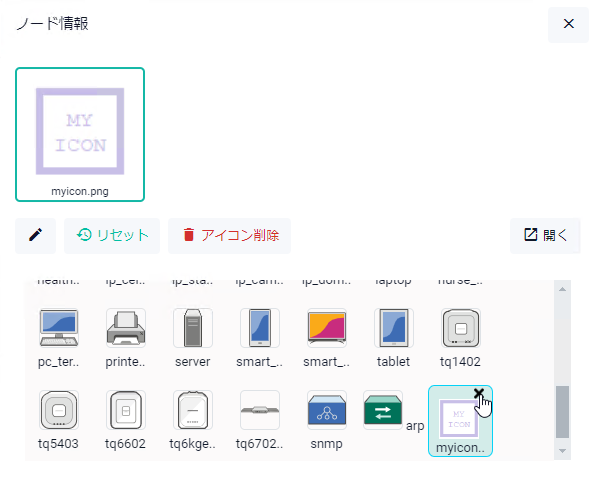594x478 pixels.
Task: Select the snmp network icon
Action: point(327,410)
